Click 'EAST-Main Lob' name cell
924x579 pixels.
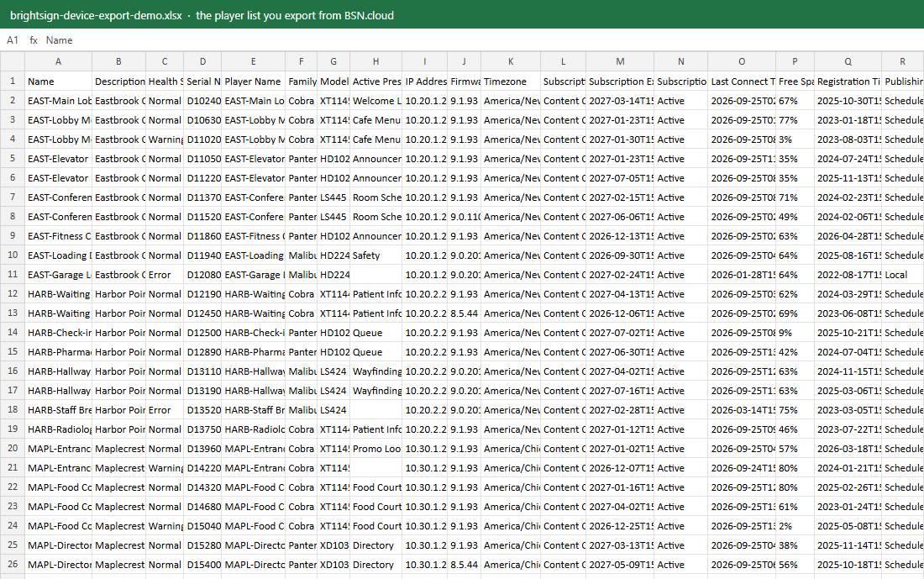click(x=58, y=100)
